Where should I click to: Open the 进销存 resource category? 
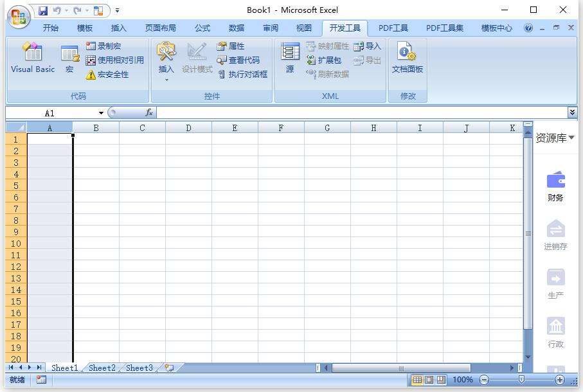[x=555, y=235]
